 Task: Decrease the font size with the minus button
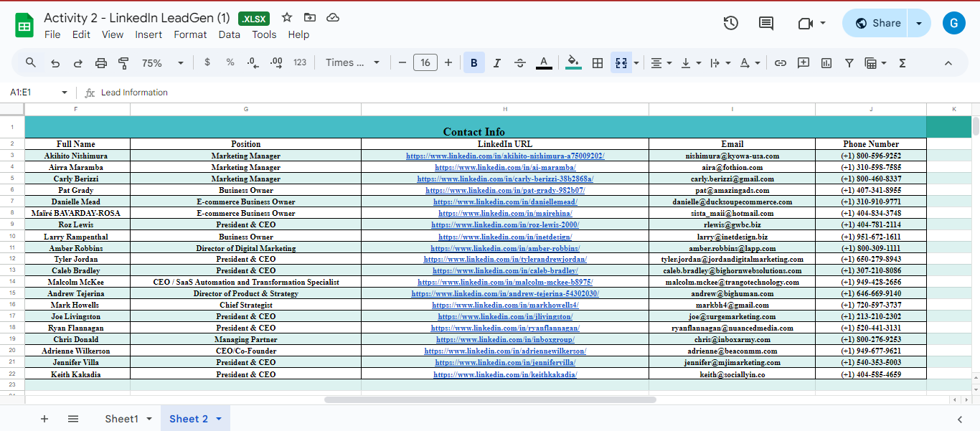click(x=402, y=62)
